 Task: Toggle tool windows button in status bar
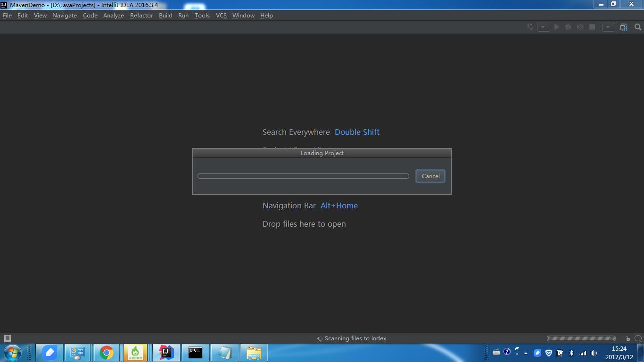tap(7, 338)
